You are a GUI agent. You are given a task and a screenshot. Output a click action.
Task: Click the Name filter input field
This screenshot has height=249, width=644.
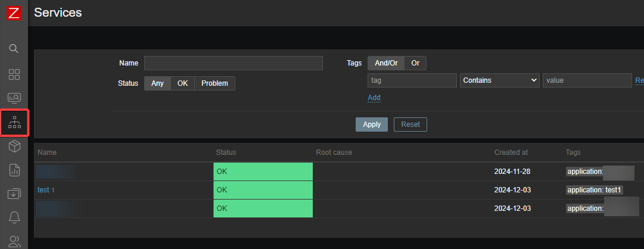click(233, 63)
